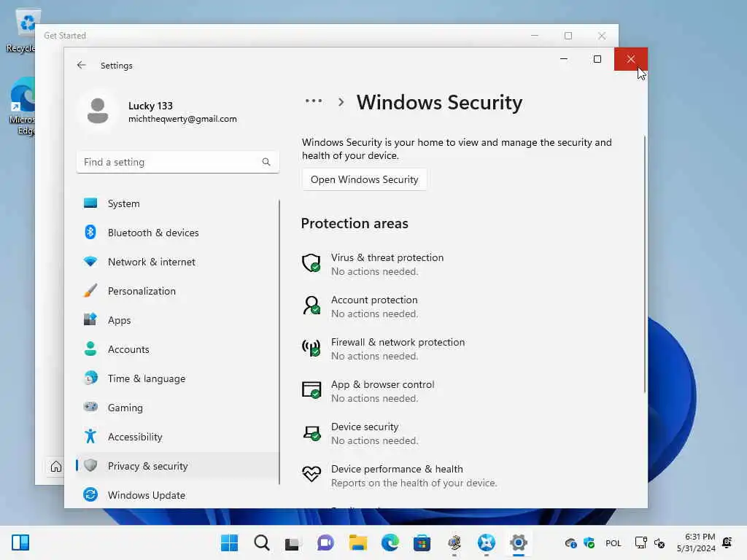Open Bluetooth & devices category

click(x=177, y=233)
